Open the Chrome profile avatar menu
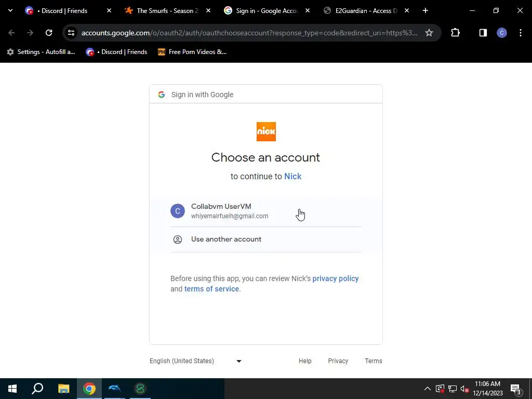Screen dimensions: 532x399 [502, 33]
